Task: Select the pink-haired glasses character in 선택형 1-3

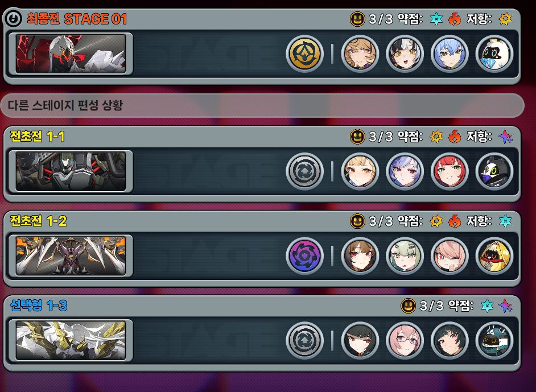Action: click(x=405, y=341)
